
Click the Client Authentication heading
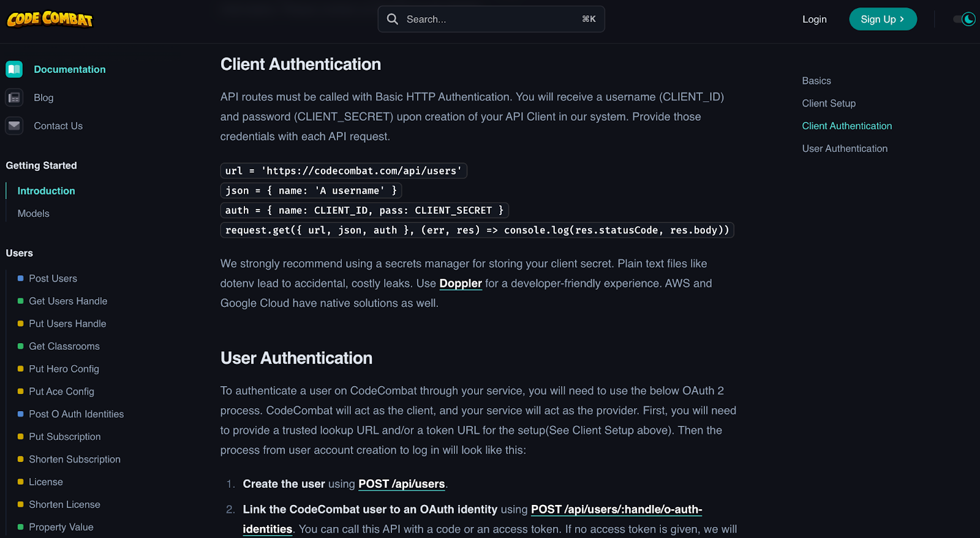coord(301,64)
